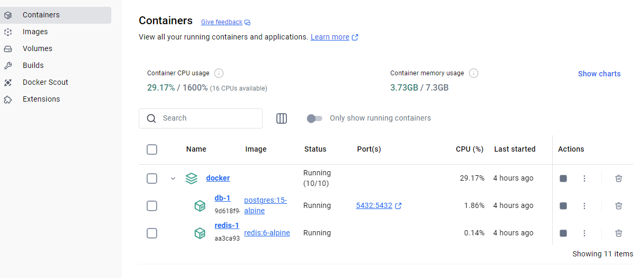Screen dimensions: 644x278
Task: Open more actions menu for docker stack
Action: tap(584, 178)
